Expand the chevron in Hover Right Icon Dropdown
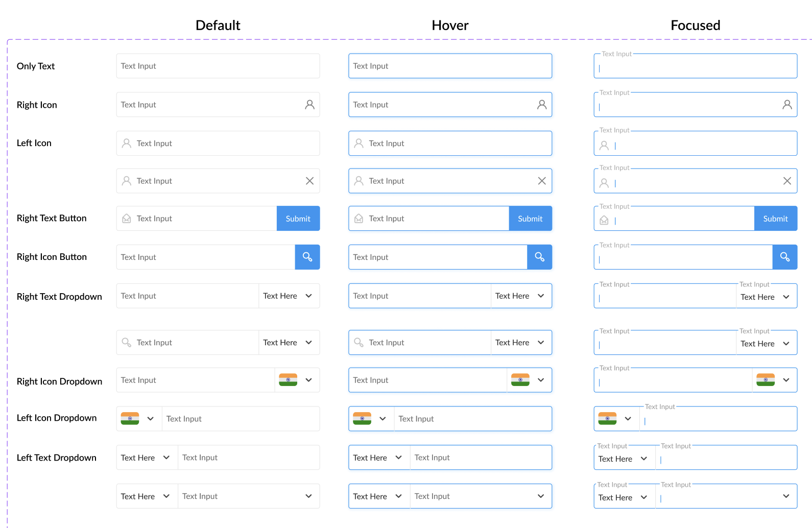Viewport: 812px width, 528px height. point(541,380)
